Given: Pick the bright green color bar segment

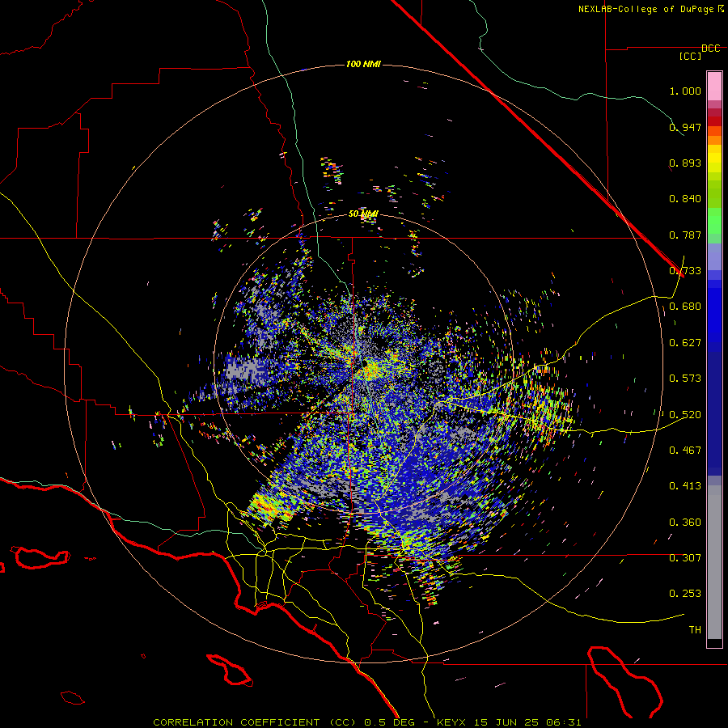Looking at the screenshot, I should tap(714, 221).
